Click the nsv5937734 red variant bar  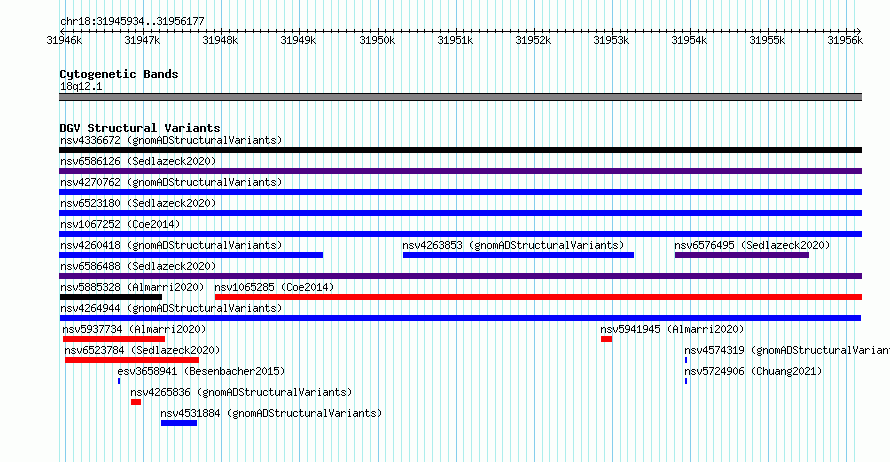pos(114,339)
